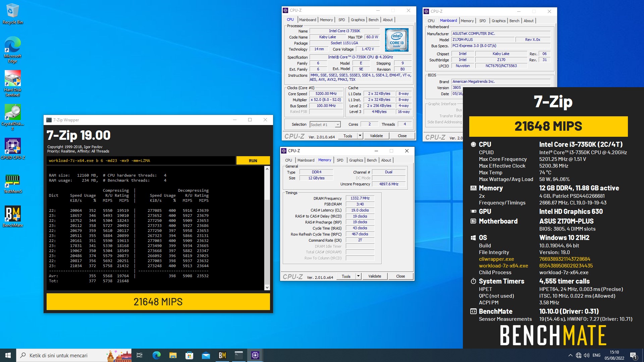Viewport: 644px width, 362px height.
Task: Expand Tools dropdown arrow in CPU-Z CPU window
Action: pyautogui.click(x=360, y=136)
